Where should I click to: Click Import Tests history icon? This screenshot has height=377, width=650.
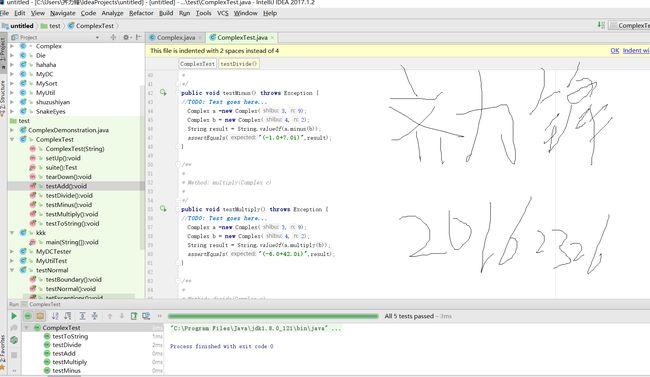pyautogui.click(x=146, y=316)
